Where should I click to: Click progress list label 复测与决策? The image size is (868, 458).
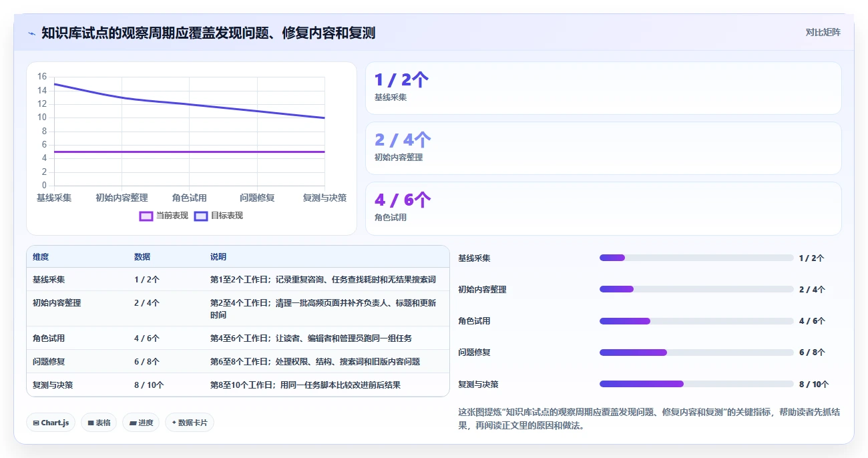478,385
